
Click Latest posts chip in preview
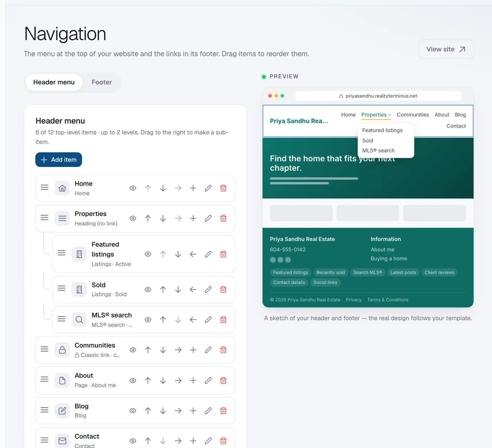[403, 273]
